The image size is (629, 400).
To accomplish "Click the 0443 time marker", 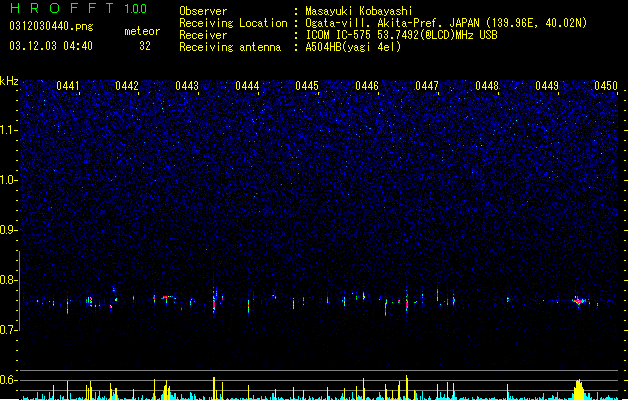I will tap(187, 86).
